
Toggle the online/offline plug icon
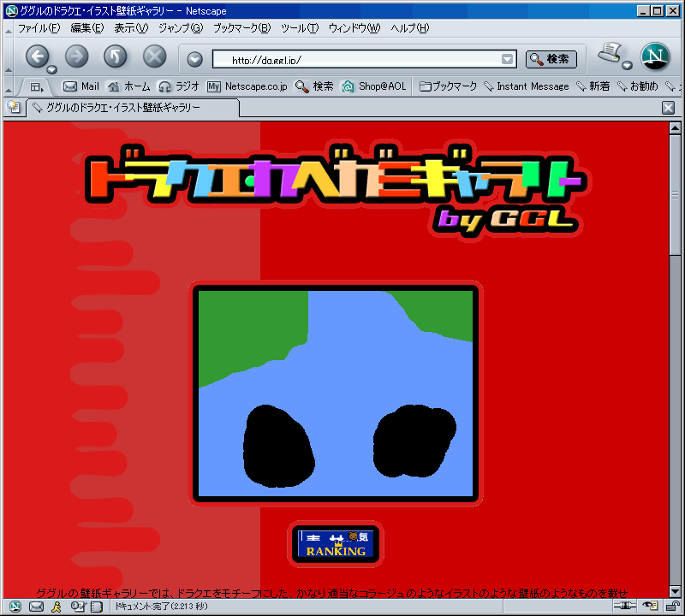[x=625, y=606]
